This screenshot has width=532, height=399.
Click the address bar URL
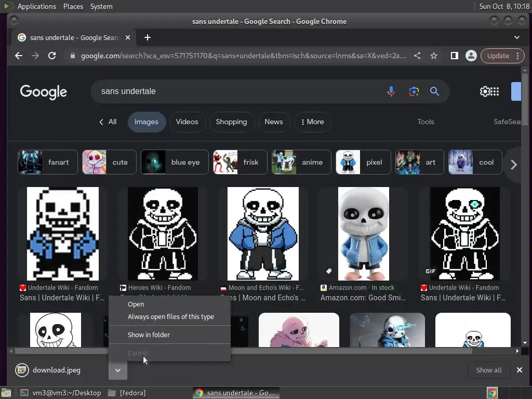pyautogui.click(x=244, y=56)
